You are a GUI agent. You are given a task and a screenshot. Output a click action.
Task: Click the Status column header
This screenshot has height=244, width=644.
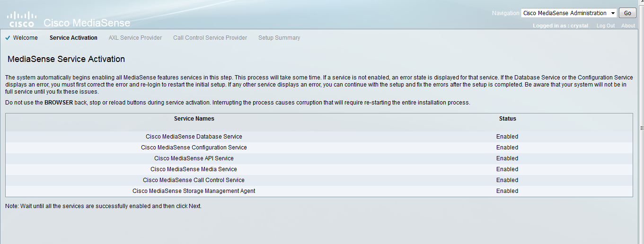point(507,119)
